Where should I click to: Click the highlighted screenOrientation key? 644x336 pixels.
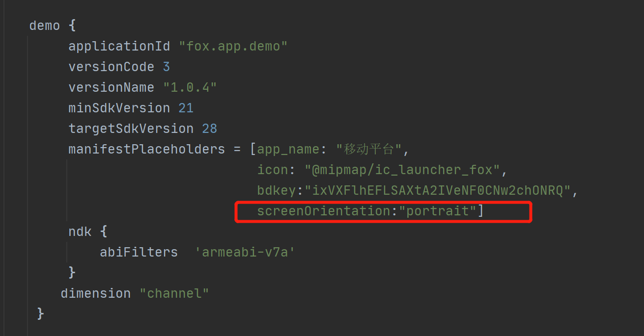[323, 211]
